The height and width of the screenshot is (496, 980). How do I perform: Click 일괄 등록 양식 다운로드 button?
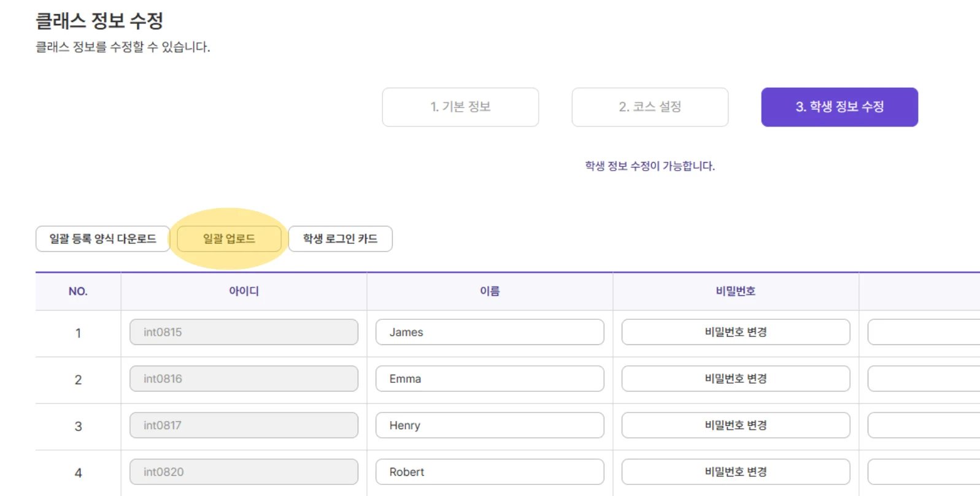click(x=102, y=239)
